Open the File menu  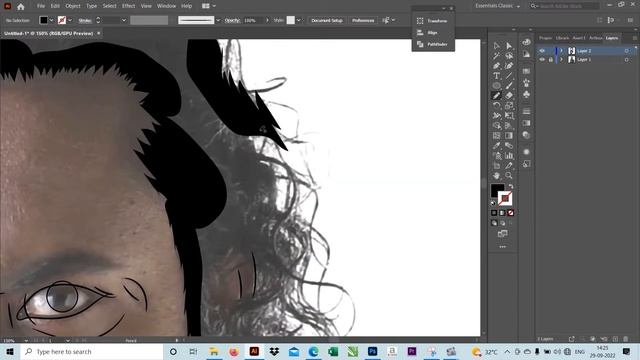(x=41, y=6)
